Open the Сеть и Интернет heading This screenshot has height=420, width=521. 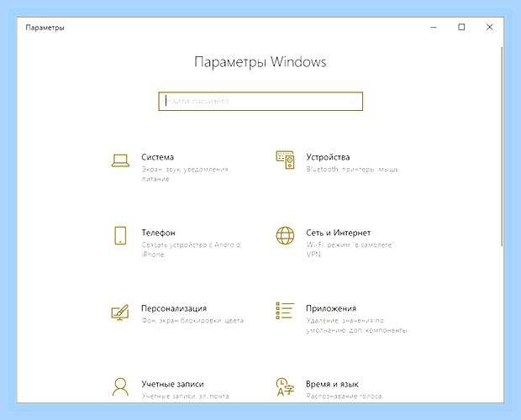(339, 233)
